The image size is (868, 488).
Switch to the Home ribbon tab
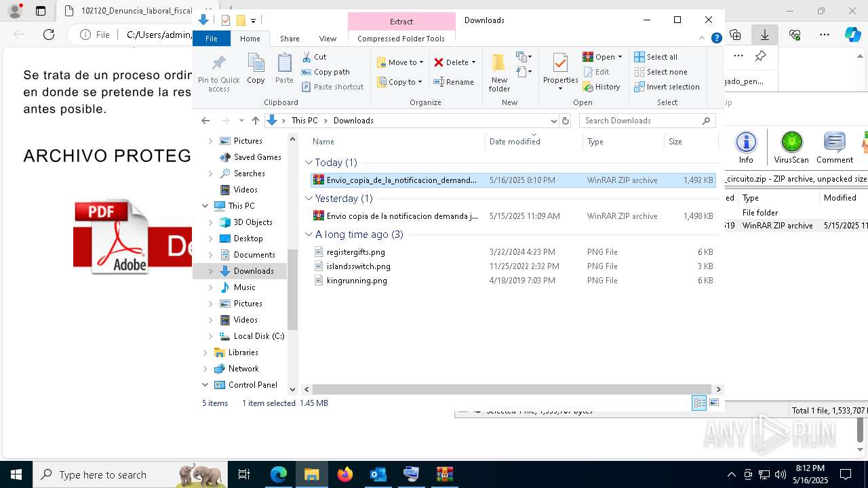pos(250,39)
